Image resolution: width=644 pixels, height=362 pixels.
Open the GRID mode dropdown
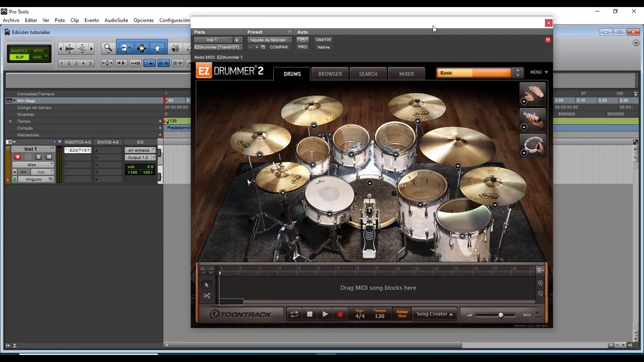[39, 57]
